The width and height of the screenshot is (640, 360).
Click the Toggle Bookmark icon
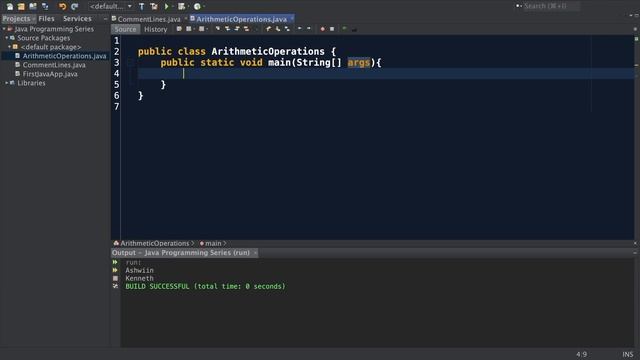[287, 29]
